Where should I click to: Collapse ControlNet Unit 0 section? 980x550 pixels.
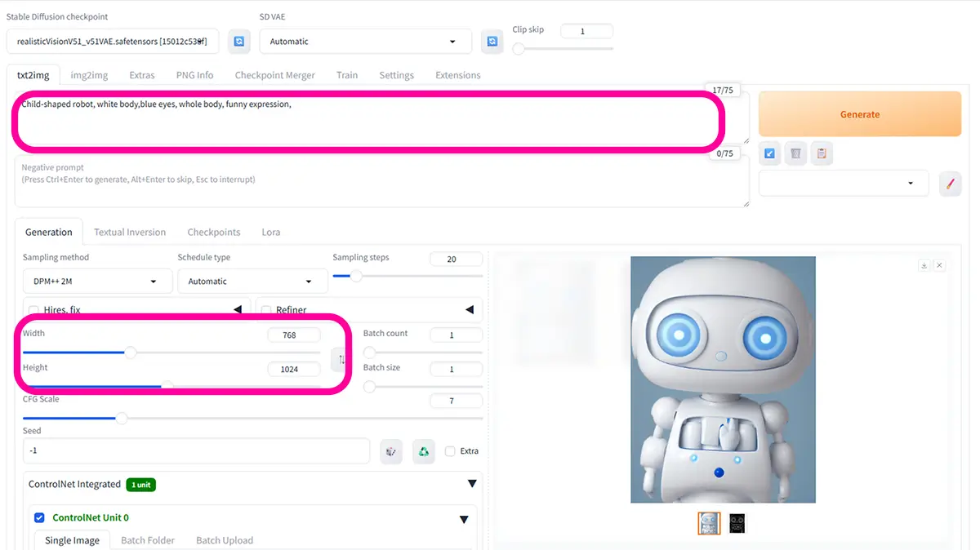coord(464,520)
